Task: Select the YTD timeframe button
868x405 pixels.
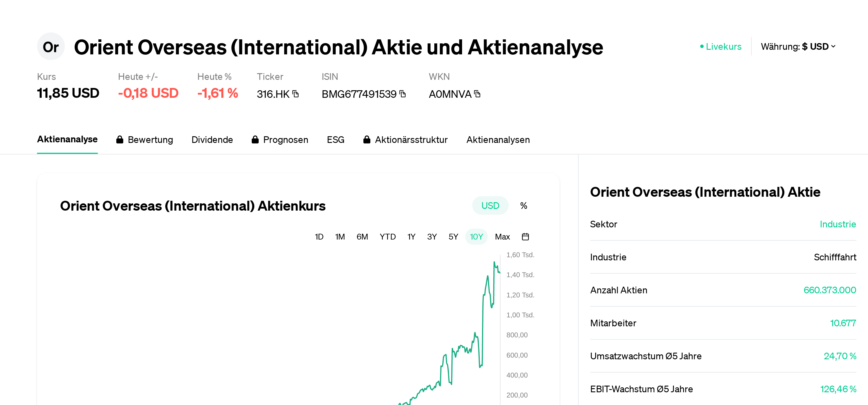Action: [388, 237]
